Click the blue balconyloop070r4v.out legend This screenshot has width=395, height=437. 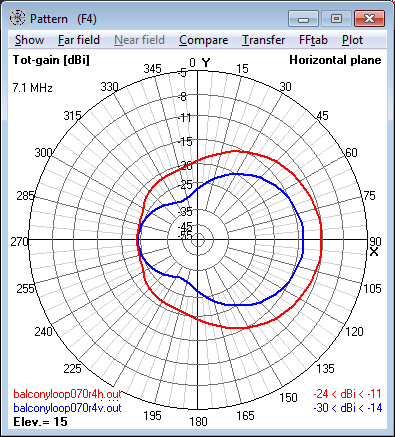[67, 408]
